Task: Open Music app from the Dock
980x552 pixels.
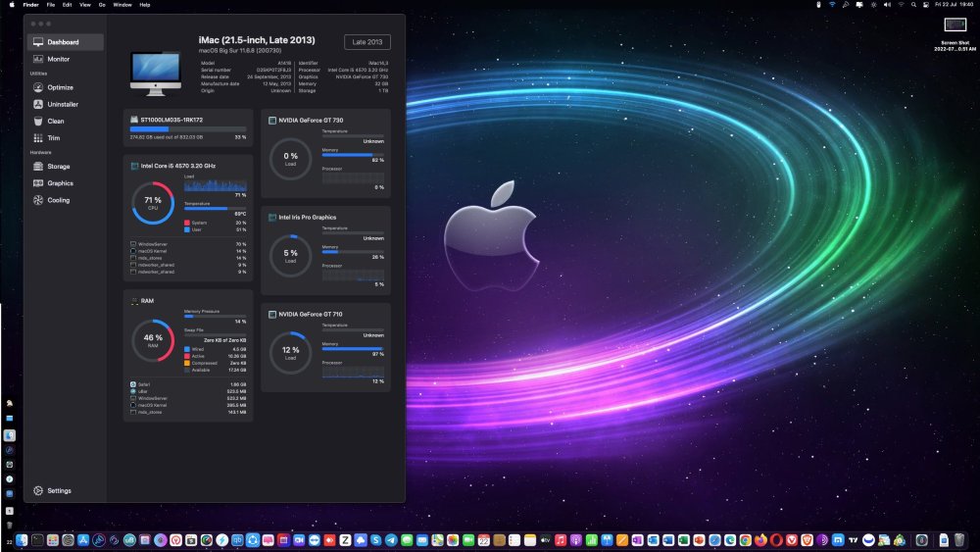Action: pyautogui.click(x=561, y=540)
